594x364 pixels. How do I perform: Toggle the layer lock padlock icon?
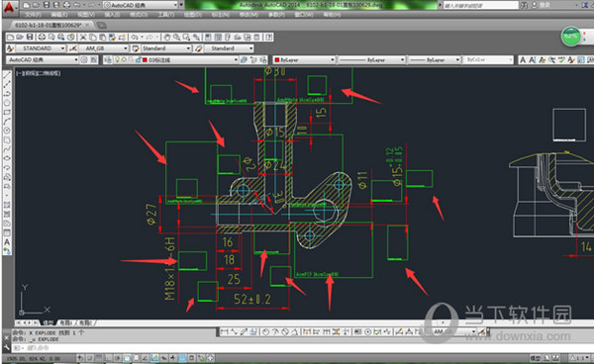click(x=138, y=59)
